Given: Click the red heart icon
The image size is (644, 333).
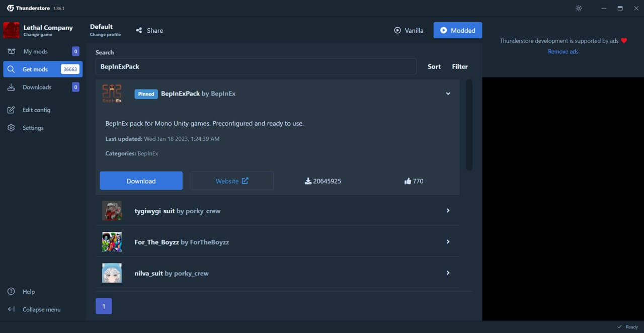Looking at the screenshot, I should (624, 41).
